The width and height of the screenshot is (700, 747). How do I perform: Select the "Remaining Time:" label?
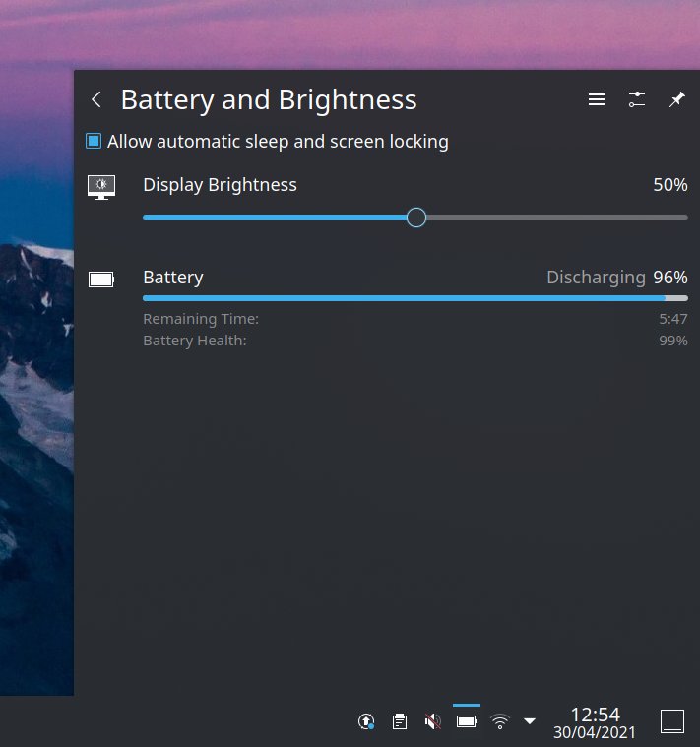click(201, 319)
